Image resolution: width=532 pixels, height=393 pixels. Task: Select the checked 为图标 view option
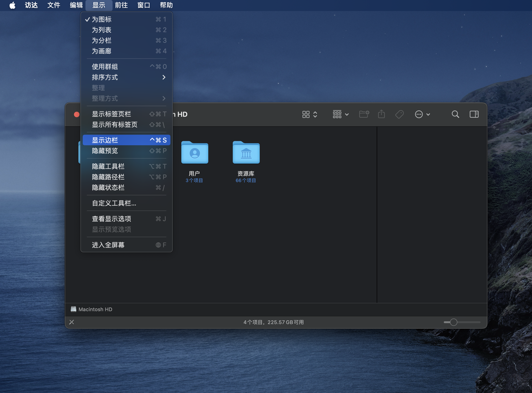[102, 19]
